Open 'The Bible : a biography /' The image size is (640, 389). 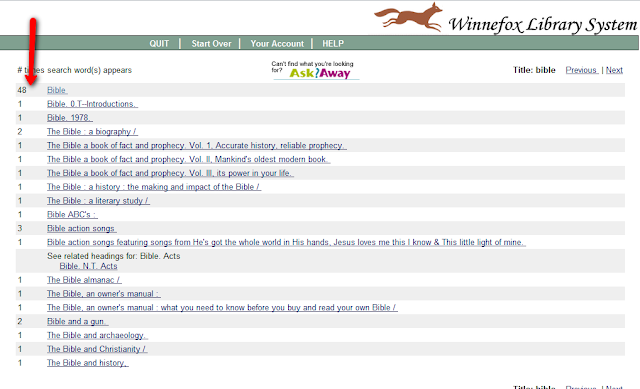(x=92, y=132)
